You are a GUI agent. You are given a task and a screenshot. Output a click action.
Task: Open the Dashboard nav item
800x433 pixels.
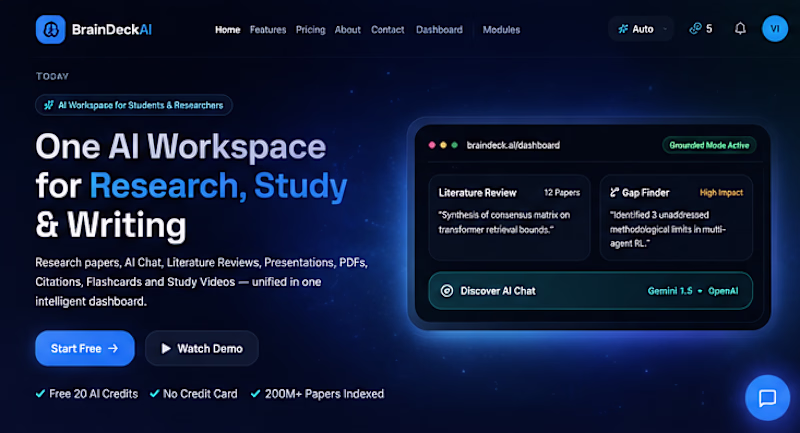point(439,30)
